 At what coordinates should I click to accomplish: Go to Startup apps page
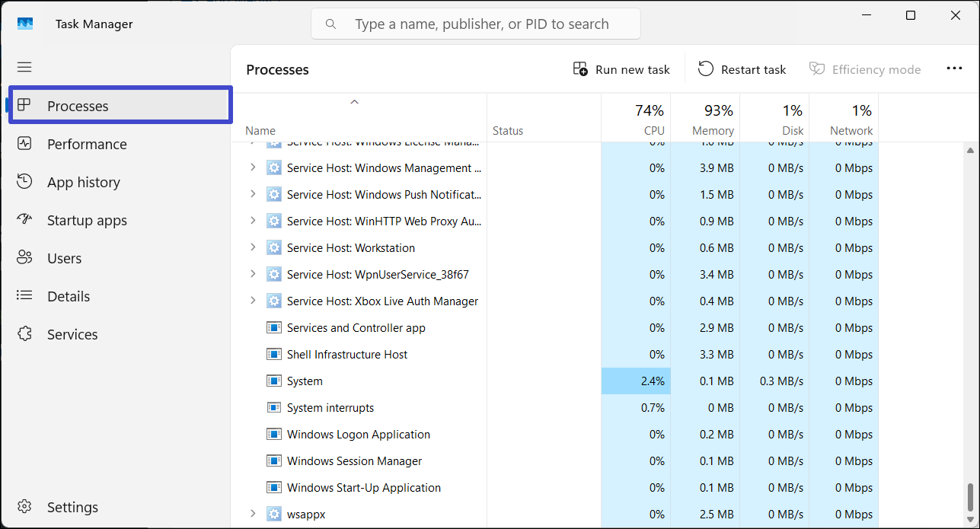tap(87, 220)
